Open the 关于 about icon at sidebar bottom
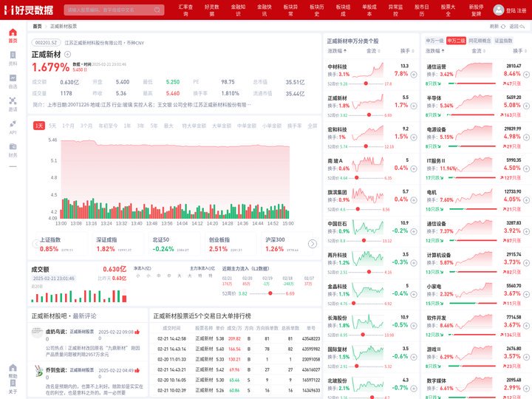The image size is (532, 399). (13, 383)
